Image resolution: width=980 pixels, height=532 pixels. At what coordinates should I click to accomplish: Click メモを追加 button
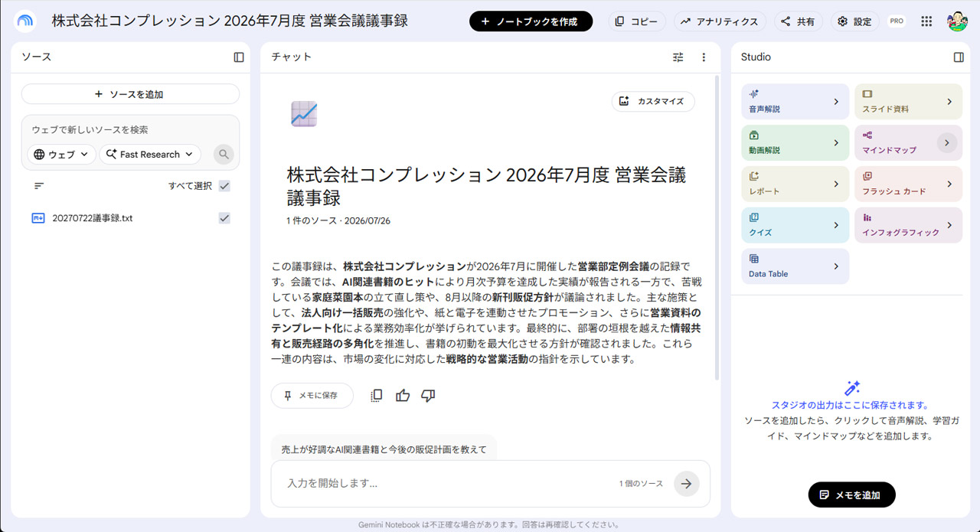tap(851, 494)
